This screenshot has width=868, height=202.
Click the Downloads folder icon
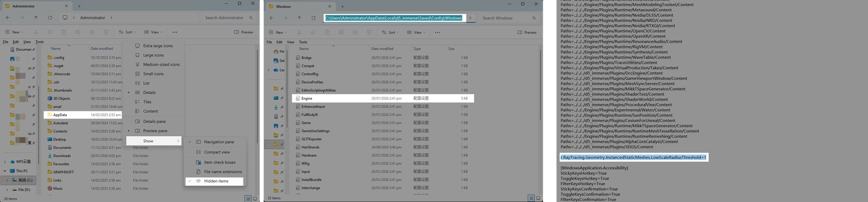coord(49,156)
